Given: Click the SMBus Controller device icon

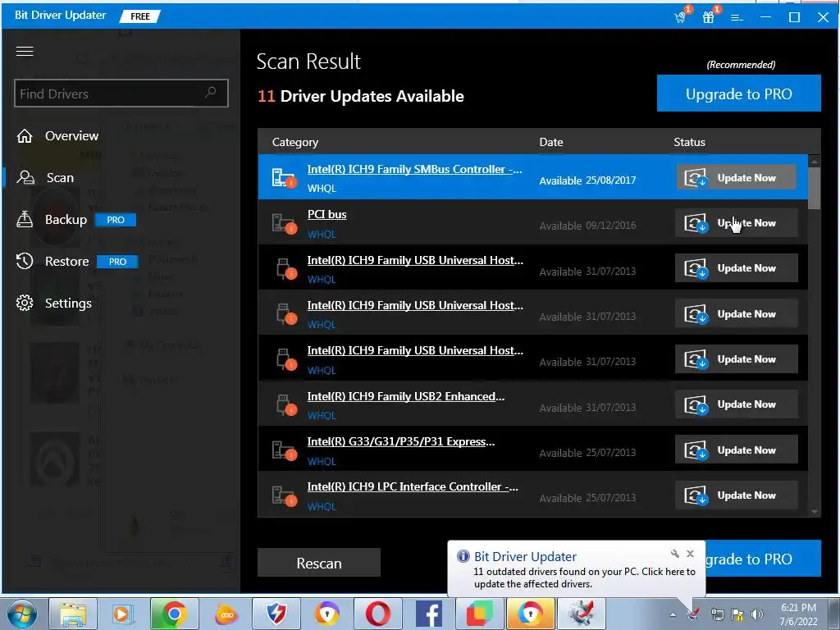Looking at the screenshot, I should 283,178.
